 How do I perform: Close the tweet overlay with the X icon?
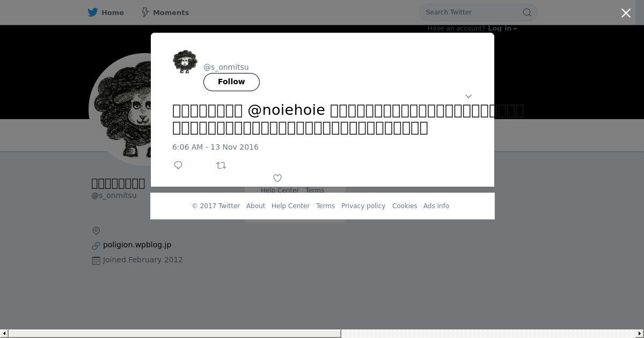[626, 13]
